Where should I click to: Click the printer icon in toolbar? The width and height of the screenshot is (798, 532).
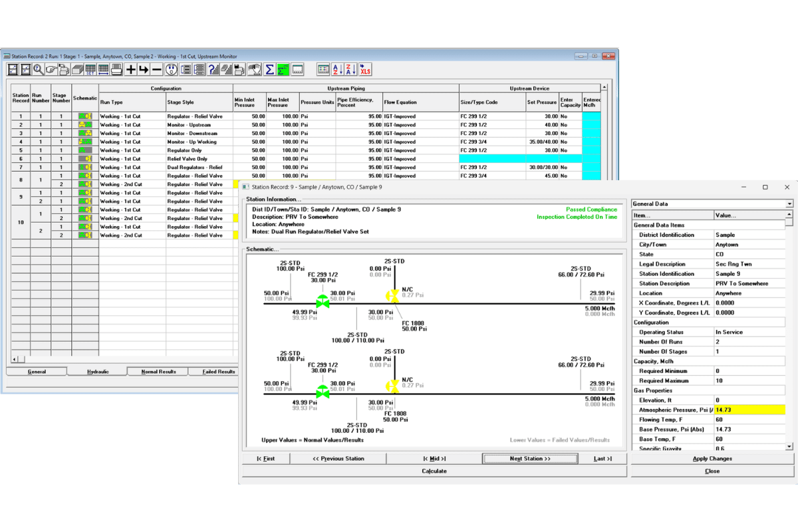pyautogui.click(x=116, y=69)
